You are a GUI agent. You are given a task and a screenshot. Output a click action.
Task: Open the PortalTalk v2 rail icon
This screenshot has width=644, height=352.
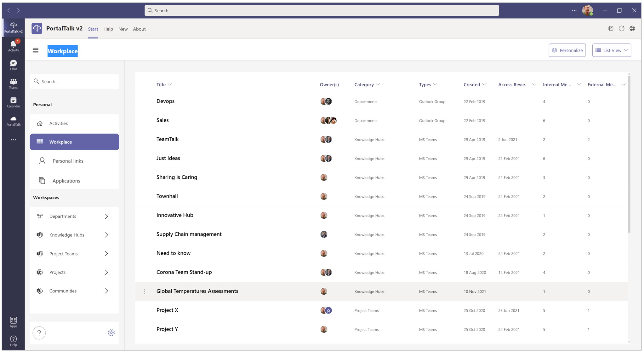tap(14, 27)
